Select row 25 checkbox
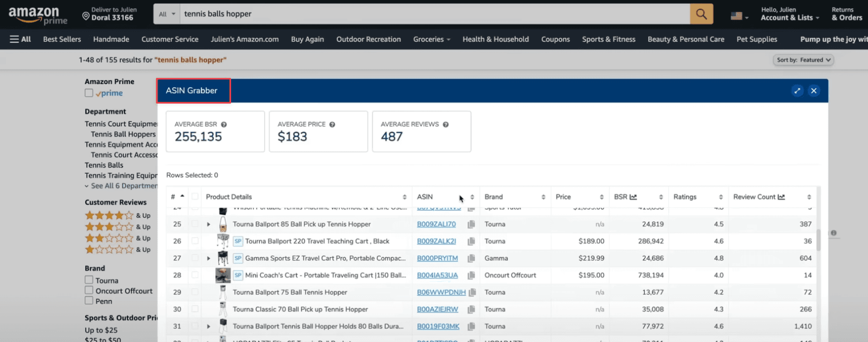This screenshot has width=868, height=342. (195, 224)
